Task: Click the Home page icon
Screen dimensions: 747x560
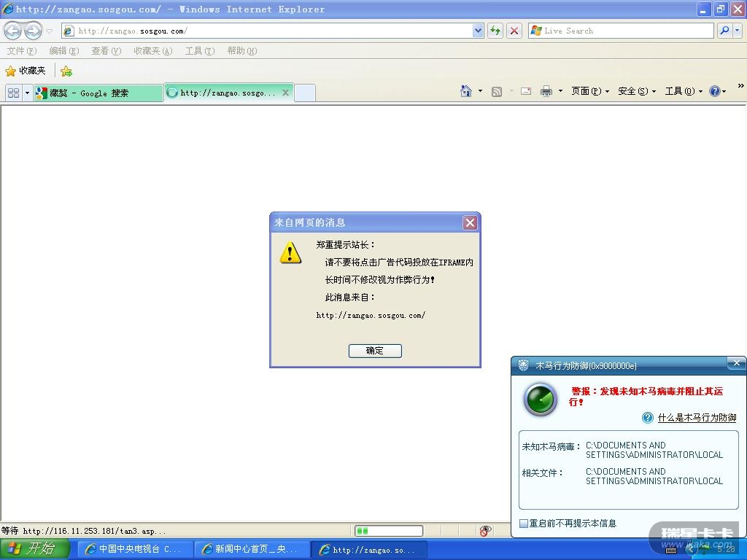Action: (466, 91)
